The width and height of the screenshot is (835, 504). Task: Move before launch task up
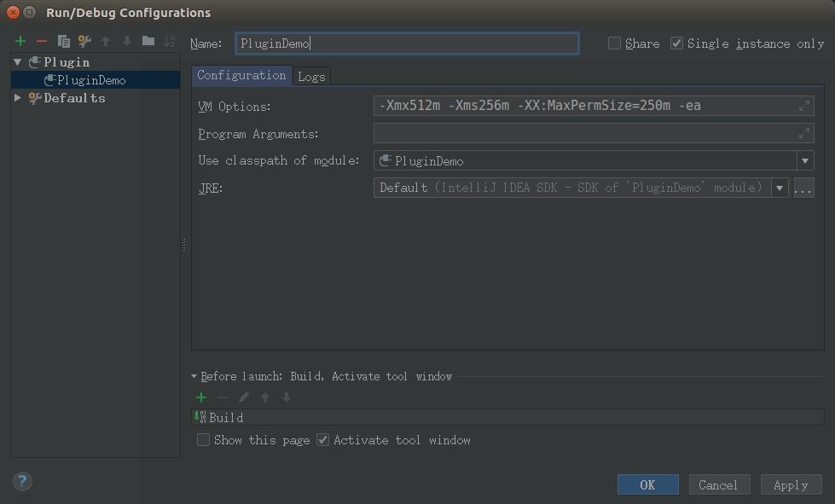(265, 397)
